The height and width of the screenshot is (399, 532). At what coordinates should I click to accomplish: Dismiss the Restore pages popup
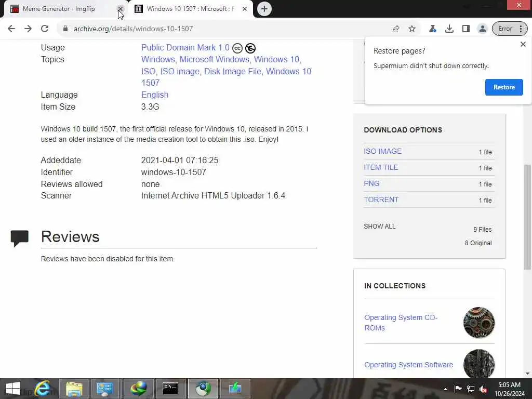(x=523, y=44)
